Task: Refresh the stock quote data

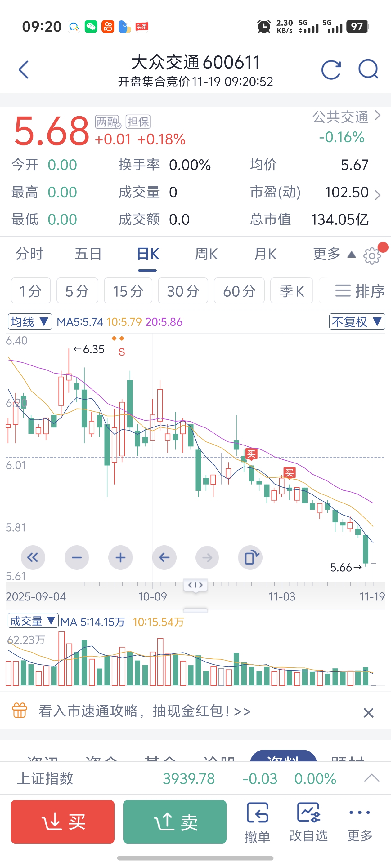Action: [331, 70]
